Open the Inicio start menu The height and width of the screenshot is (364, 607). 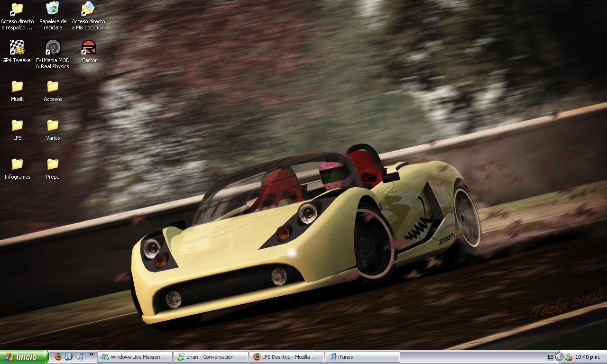(24, 357)
